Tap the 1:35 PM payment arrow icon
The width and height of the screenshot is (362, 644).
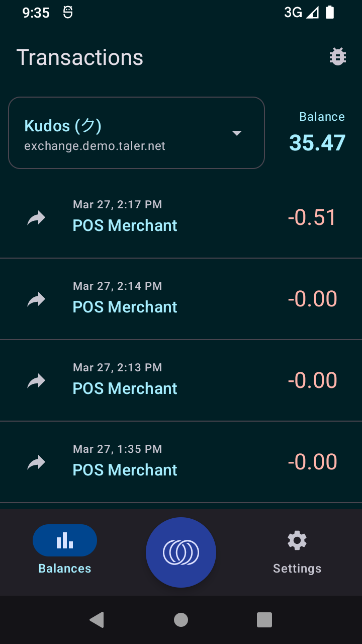36,462
